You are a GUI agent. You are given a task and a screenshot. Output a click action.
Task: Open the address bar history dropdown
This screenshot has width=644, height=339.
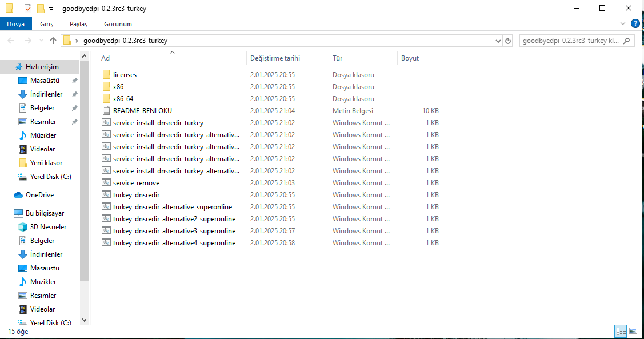498,41
